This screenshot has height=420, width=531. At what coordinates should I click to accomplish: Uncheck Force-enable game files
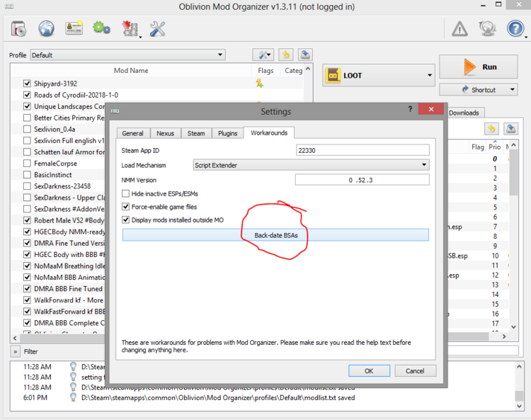(125, 206)
